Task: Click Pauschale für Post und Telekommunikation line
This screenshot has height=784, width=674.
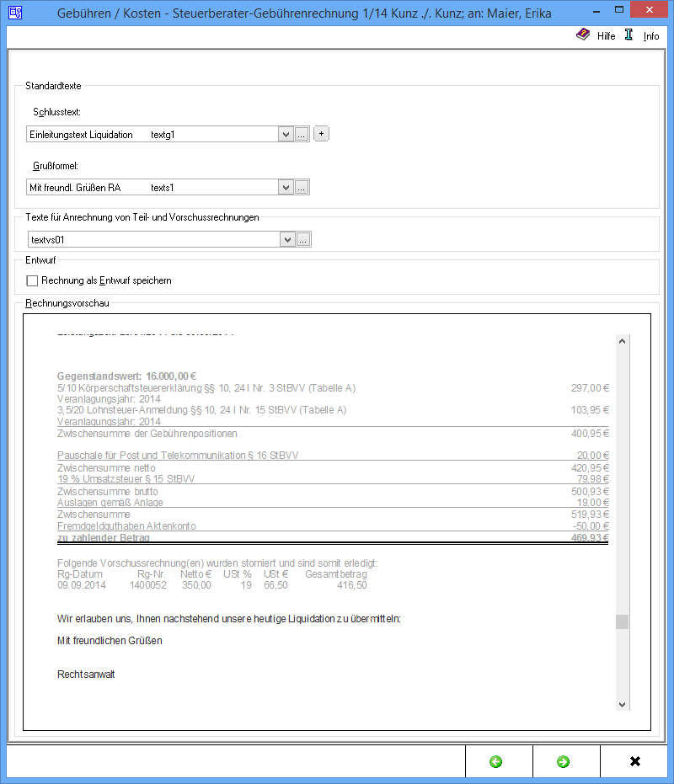Action: 178,456
